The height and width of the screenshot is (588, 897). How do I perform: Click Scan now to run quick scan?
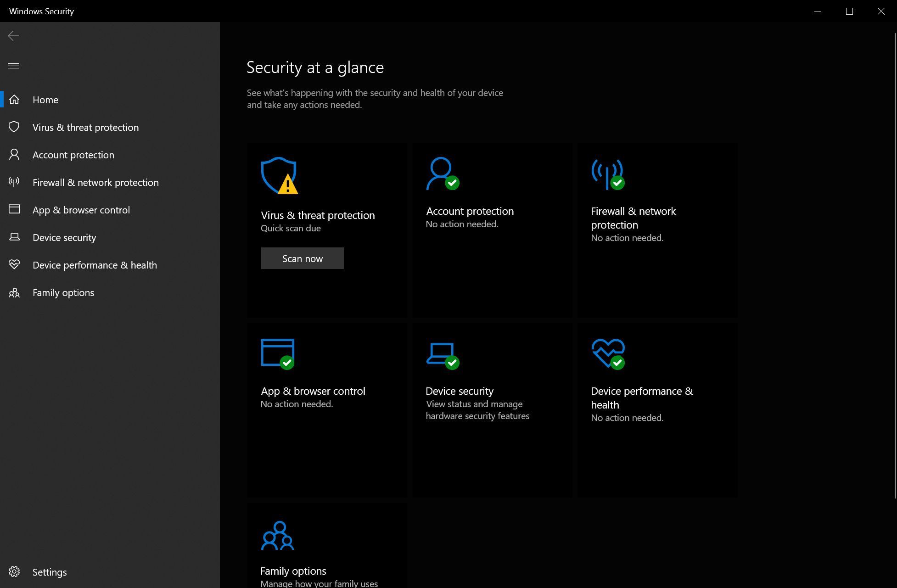pyautogui.click(x=303, y=258)
